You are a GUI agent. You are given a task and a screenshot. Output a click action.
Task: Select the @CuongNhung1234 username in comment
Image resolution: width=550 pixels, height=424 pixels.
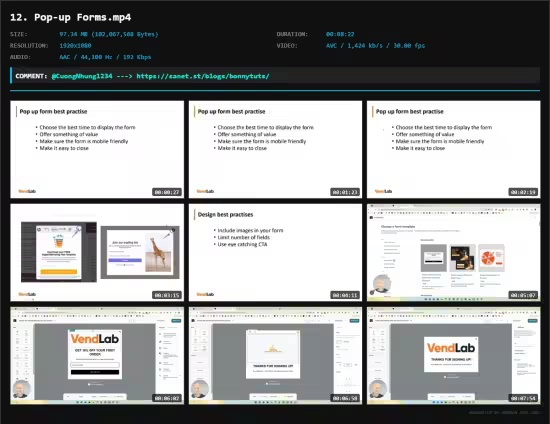click(82, 76)
